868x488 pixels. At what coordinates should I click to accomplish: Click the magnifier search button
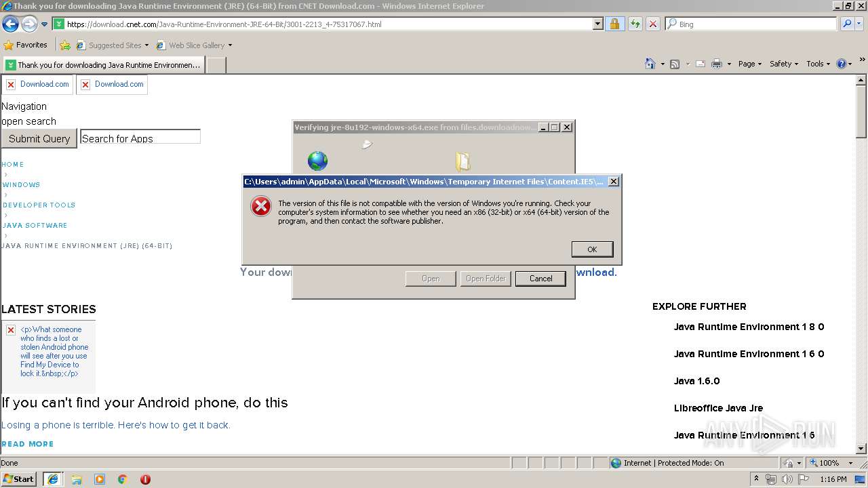tap(846, 24)
